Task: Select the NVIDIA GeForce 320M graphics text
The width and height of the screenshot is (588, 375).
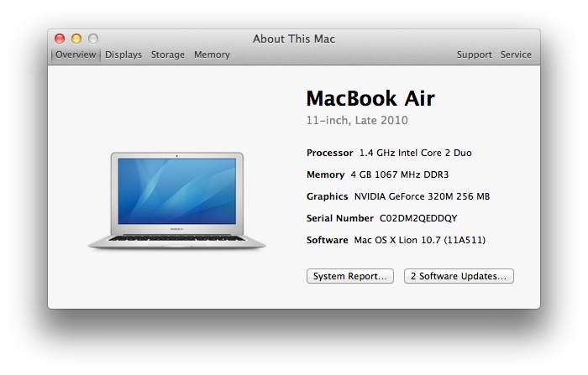Action: (422, 196)
